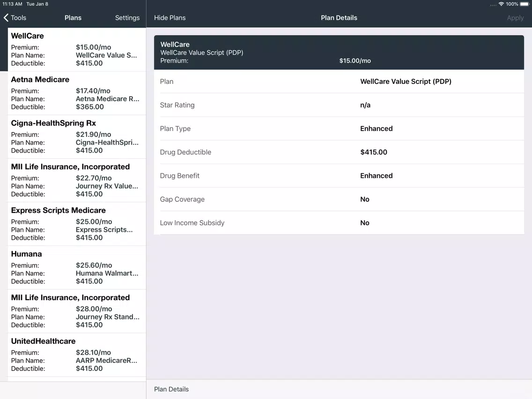Open Settings in the Plans panel
Screen dimensions: 532x399
pyautogui.click(x=127, y=18)
